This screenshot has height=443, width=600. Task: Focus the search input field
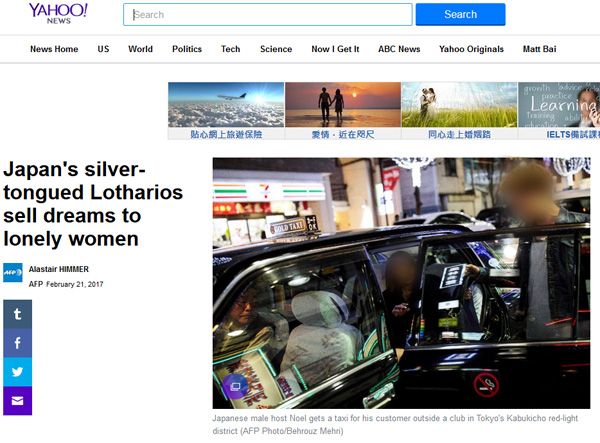pos(267,15)
